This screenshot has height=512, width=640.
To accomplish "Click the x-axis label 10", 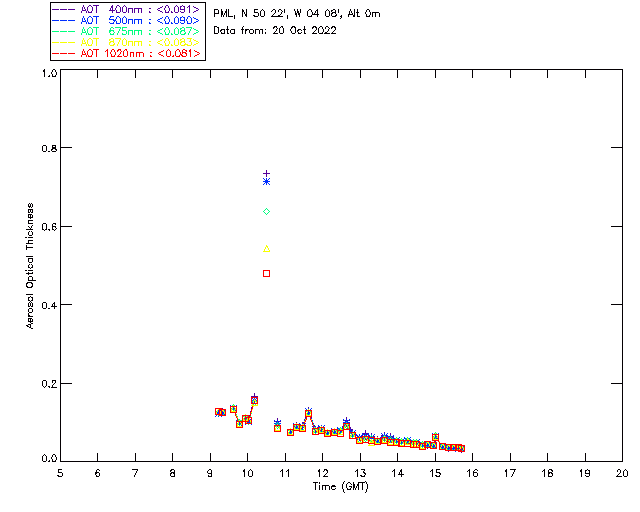I will point(247,473).
